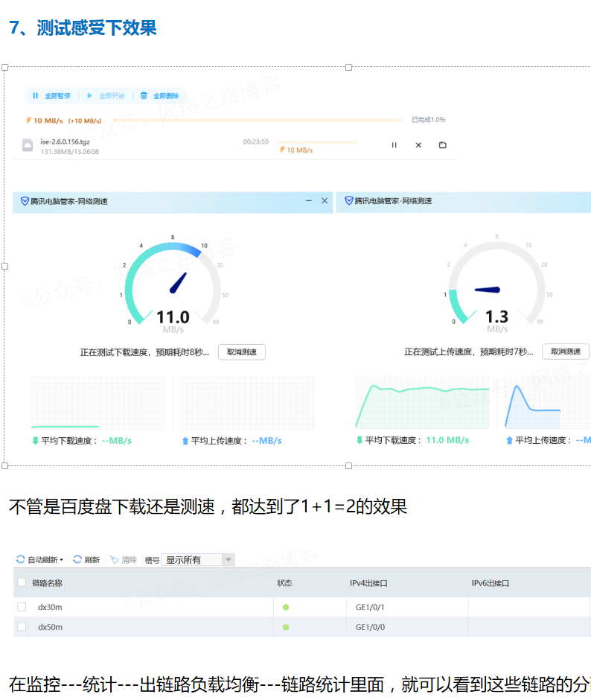Open the 槽号 显示所有 combo box

tap(191, 560)
